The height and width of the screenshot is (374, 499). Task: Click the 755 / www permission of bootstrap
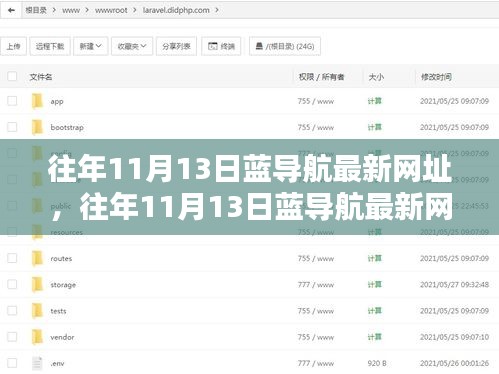point(316,127)
